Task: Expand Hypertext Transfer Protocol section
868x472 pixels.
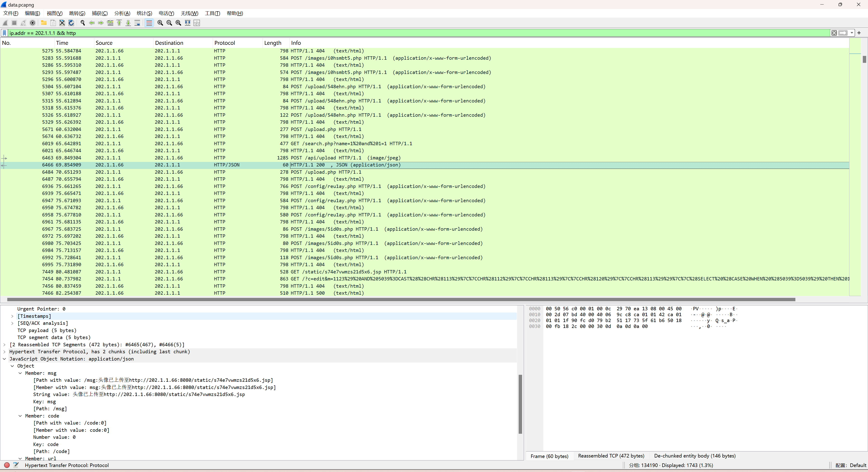Action: point(4,352)
